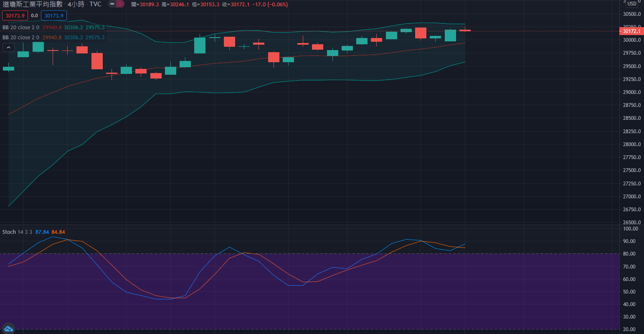Viewport: 644px width, 334px height.
Task: Click the TVC exchange label
Action: click(x=95, y=4)
